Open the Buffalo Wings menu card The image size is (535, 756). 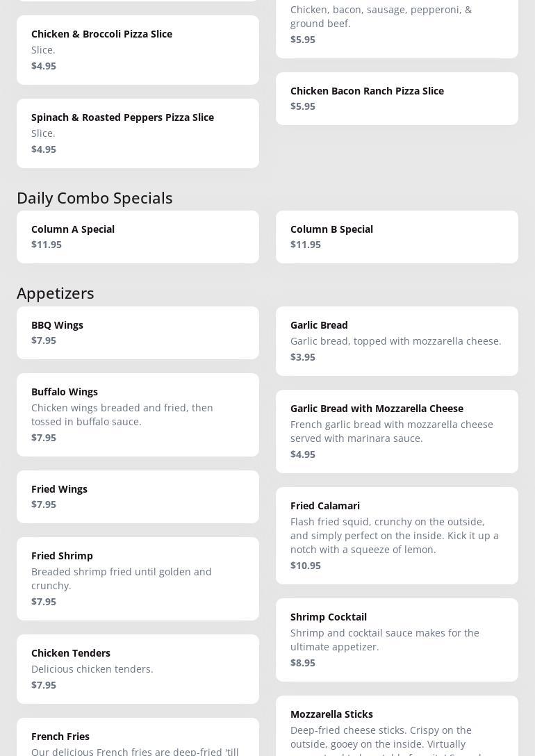[x=138, y=415]
